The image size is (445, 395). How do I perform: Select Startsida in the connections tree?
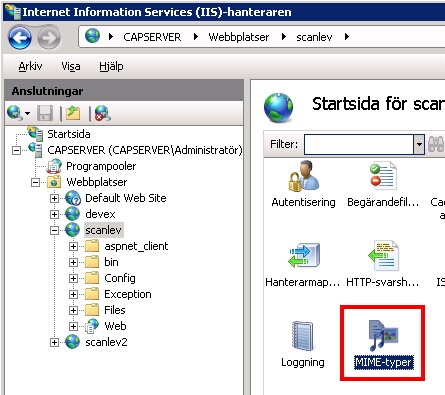pos(69,134)
